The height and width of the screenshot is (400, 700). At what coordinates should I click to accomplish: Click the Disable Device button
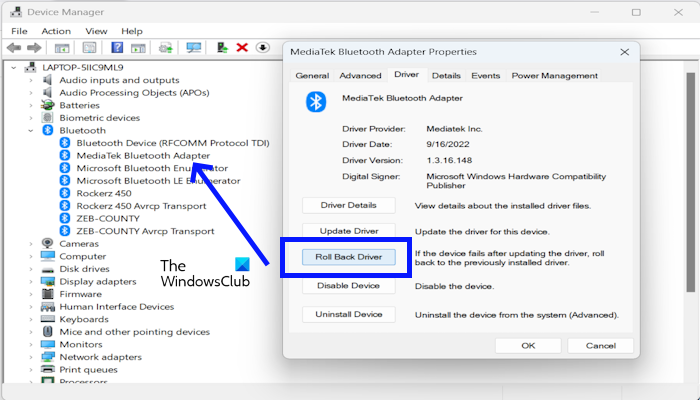(349, 286)
